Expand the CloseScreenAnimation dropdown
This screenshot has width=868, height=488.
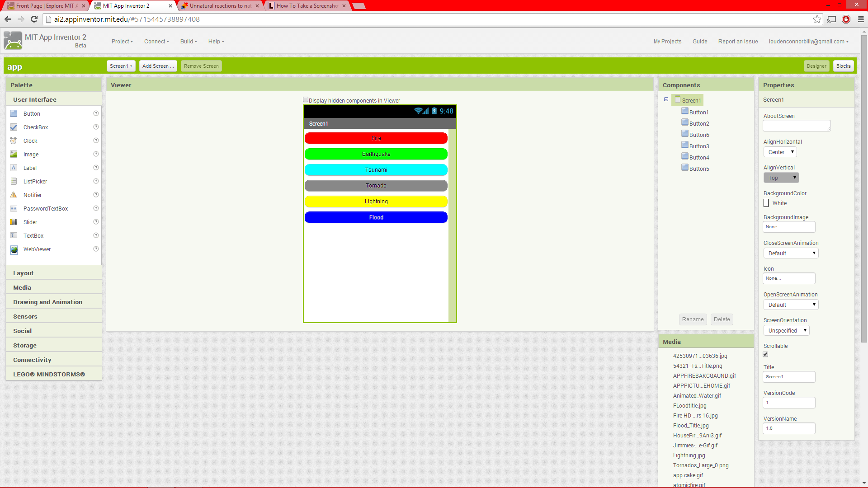coord(791,253)
